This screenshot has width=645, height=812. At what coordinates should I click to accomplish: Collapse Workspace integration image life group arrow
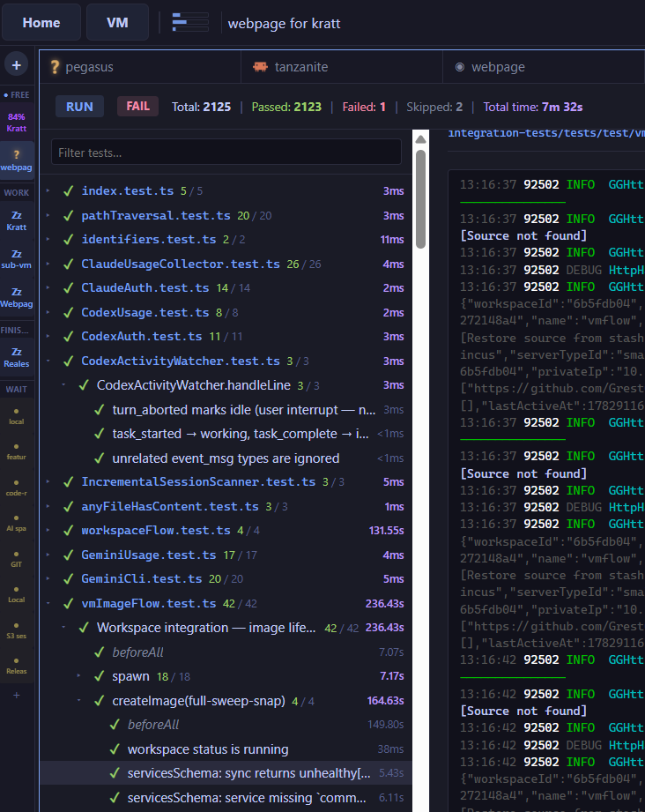coord(63,627)
